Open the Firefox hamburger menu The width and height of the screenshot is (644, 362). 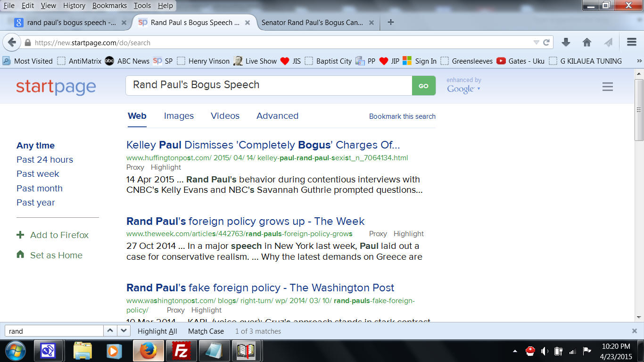[x=632, y=42]
